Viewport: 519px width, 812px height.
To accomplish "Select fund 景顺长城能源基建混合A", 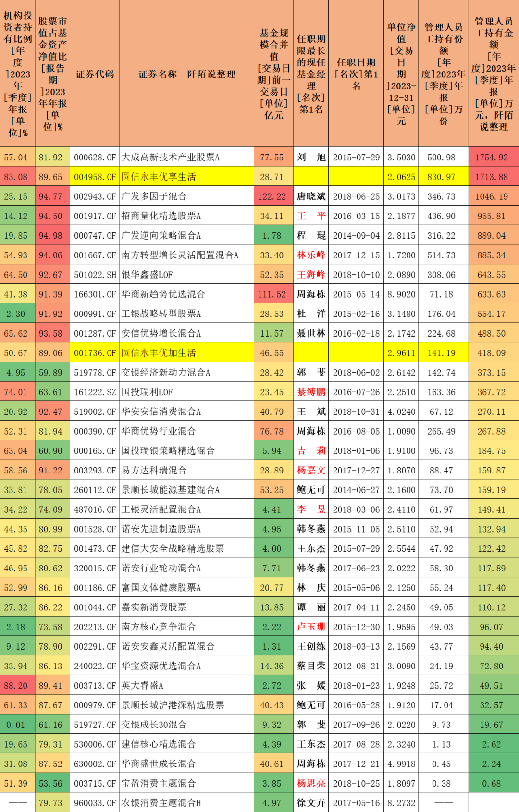I will pos(171,490).
